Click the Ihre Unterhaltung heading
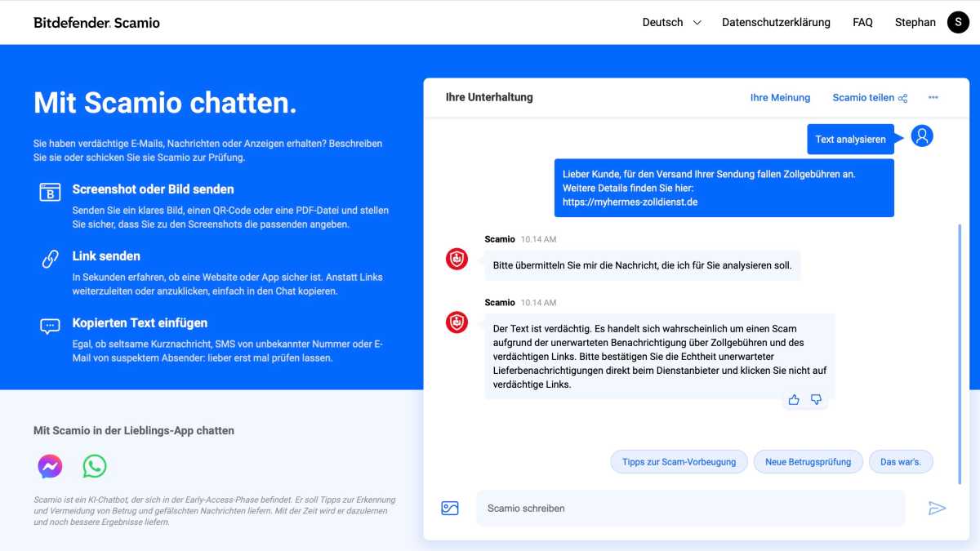 click(489, 97)
